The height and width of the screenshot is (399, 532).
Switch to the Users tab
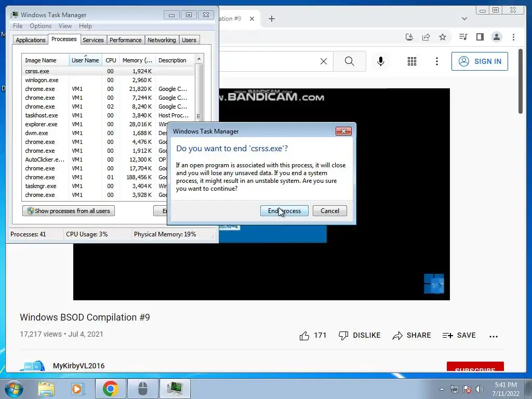(x=189, y=40)
